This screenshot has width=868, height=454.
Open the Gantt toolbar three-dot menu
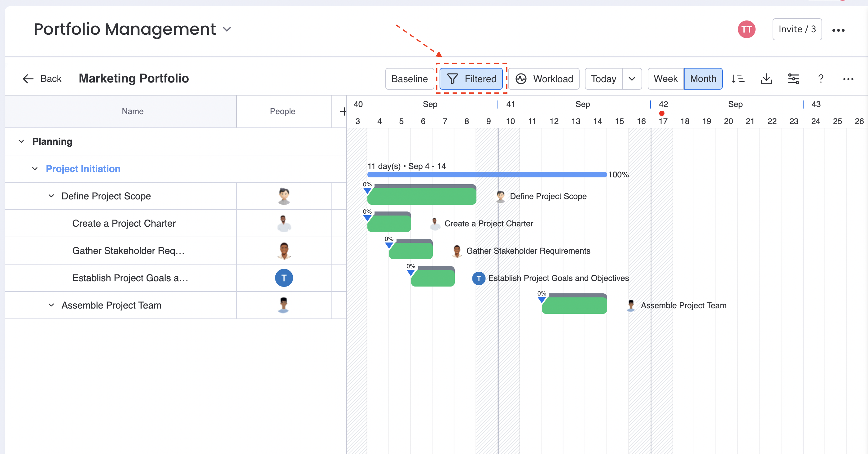pyautogui.click(x=848, y=79)
